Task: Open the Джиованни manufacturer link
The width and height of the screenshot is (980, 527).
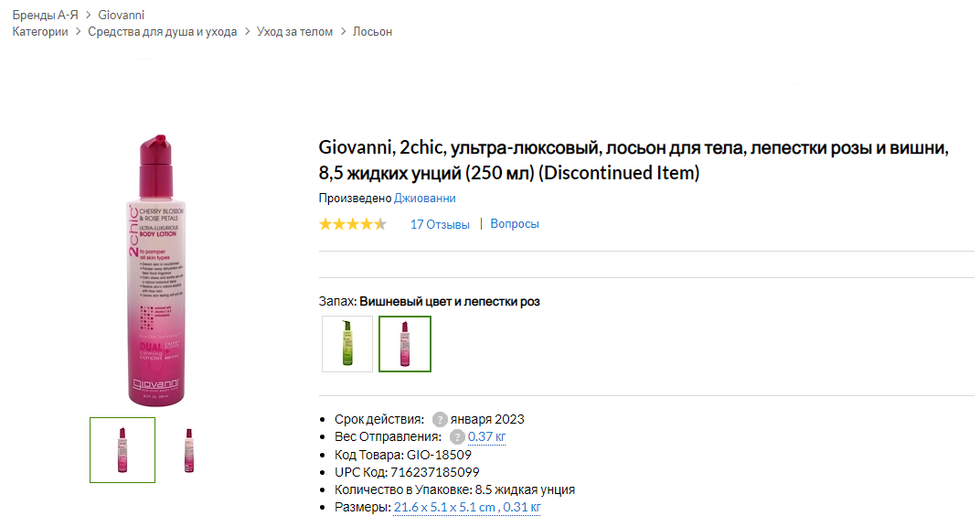Action: click(x=424, y=199)
